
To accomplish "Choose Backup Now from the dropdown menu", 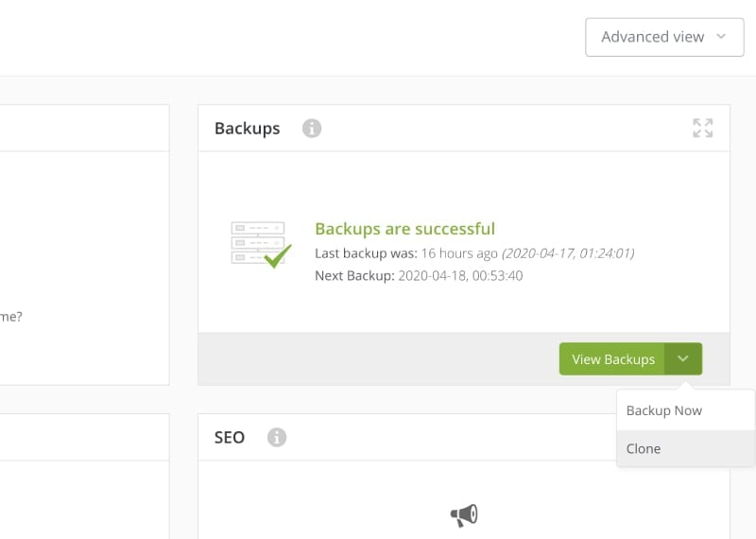I will [664, 410].
